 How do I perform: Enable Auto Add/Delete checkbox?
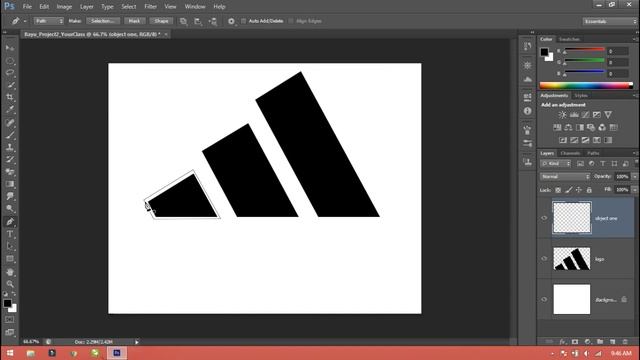(x=243, y=21)
